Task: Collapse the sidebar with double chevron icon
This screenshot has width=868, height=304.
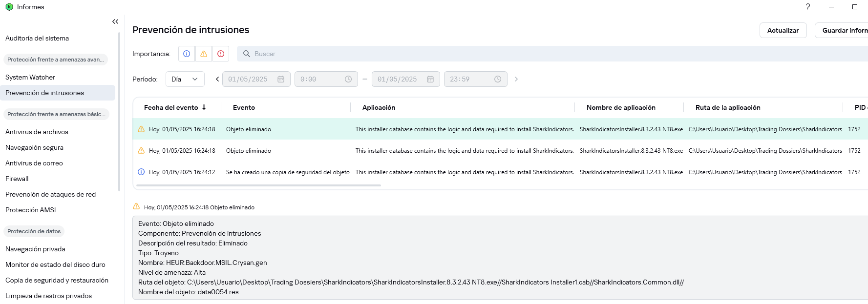Action: point(115,21)
